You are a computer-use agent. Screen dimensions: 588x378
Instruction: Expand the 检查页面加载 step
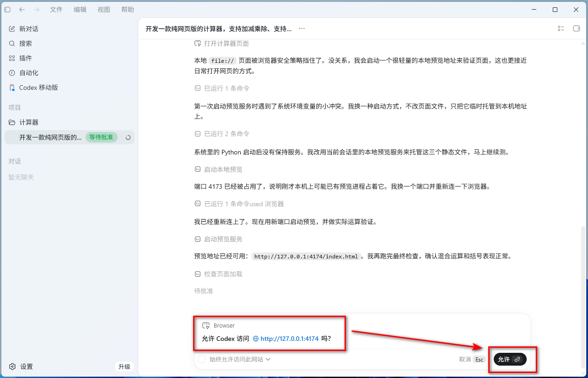click(218, 274)
